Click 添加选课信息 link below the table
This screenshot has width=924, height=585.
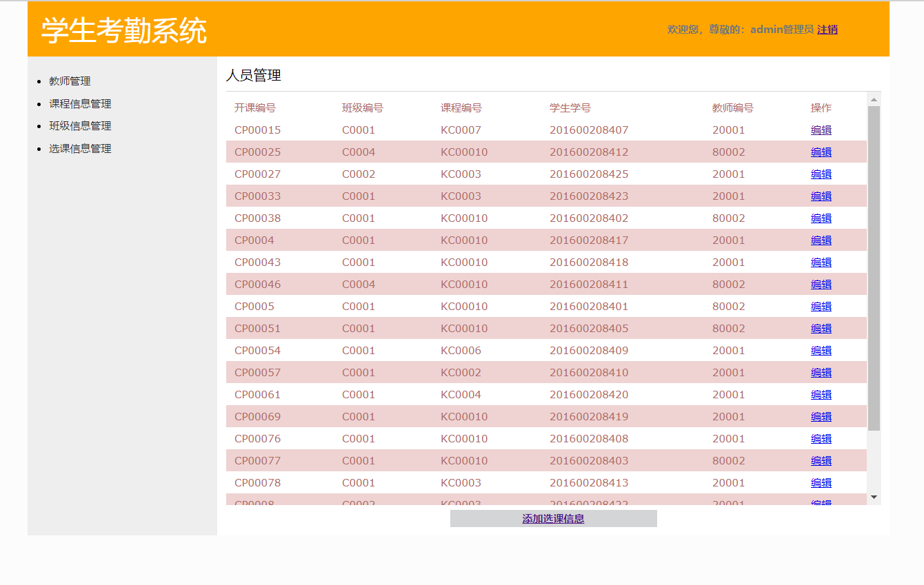coord(553,519)
